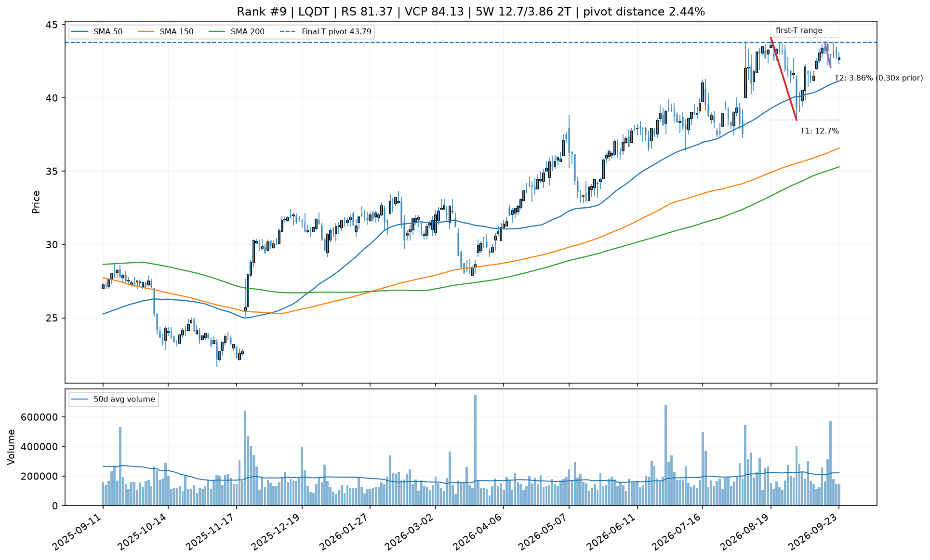
Task: Select the SMA 50 legend entry
Action: [97, 32]
